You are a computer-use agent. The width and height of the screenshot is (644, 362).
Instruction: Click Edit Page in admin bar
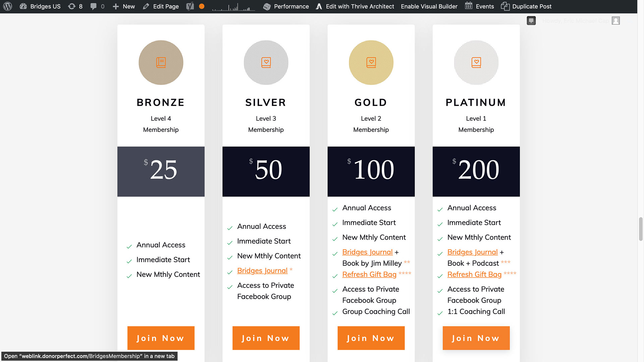[x=161, y=6]
